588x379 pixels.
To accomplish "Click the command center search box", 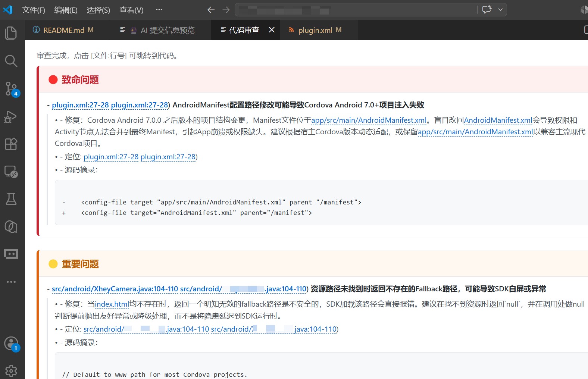I will click(x=356, y=10).
